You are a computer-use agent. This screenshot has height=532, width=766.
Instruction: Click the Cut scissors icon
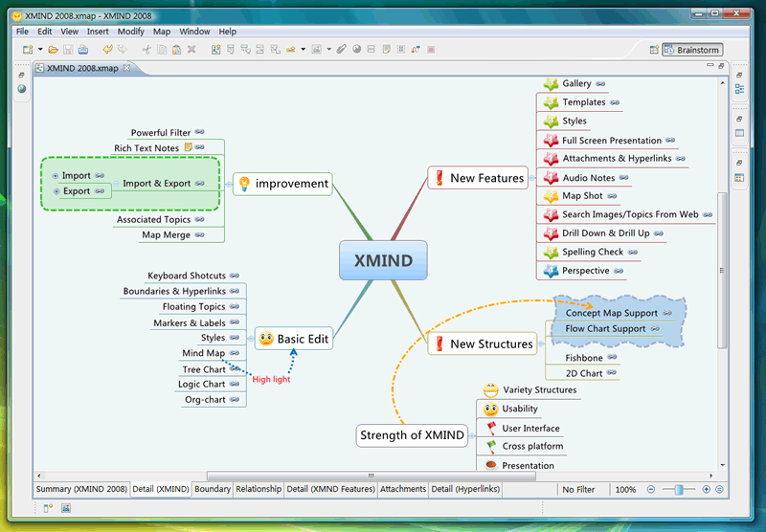(146, 50)
